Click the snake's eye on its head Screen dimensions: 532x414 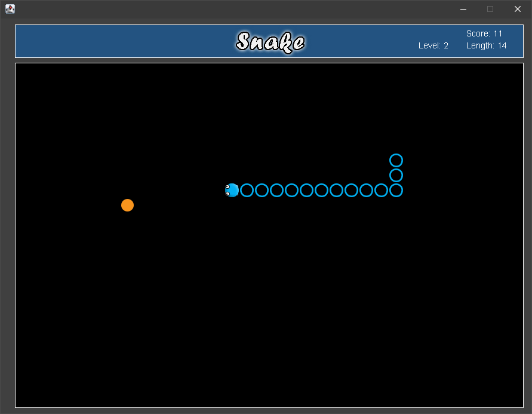(227, 186)
